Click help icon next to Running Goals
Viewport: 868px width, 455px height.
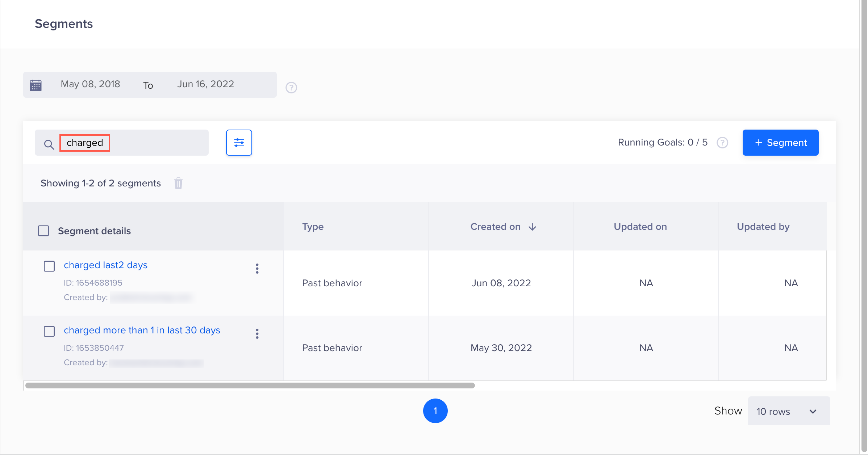722,143
